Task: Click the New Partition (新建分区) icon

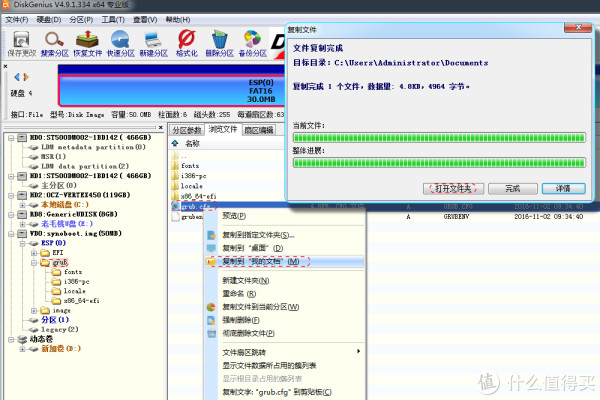Action: tap(153, 44)
